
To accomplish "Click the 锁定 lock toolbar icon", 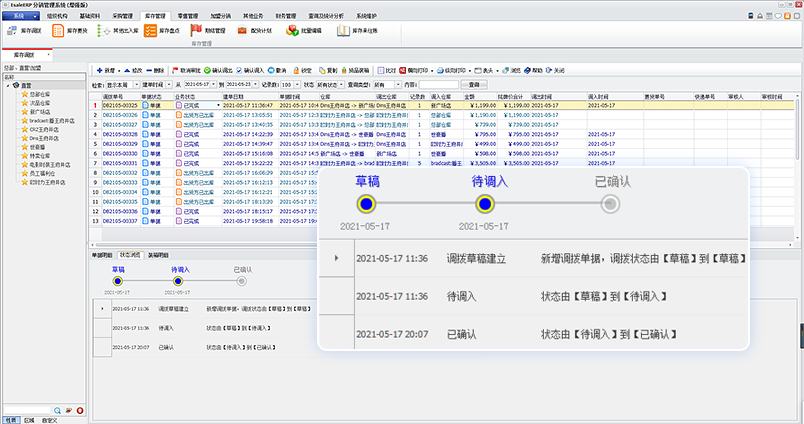I will pyautogui.click(x=306, y=71).
